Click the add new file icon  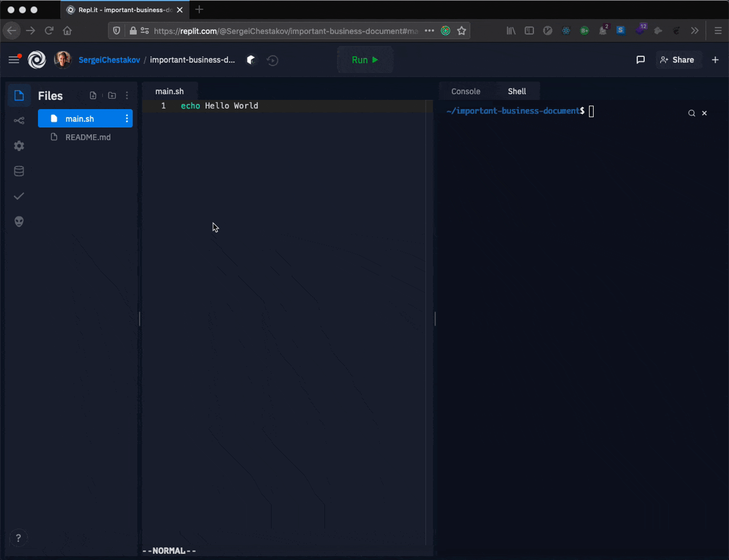click(93, 96)
